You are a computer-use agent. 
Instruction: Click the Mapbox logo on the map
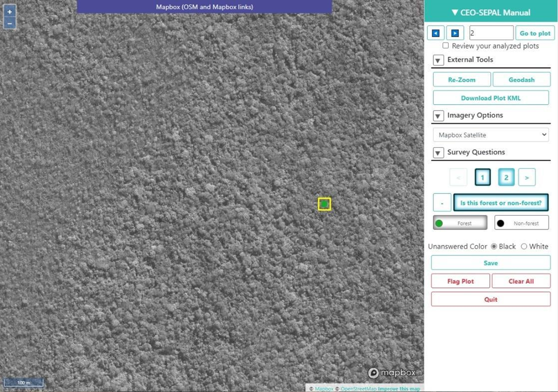click(x=392, y=373)
